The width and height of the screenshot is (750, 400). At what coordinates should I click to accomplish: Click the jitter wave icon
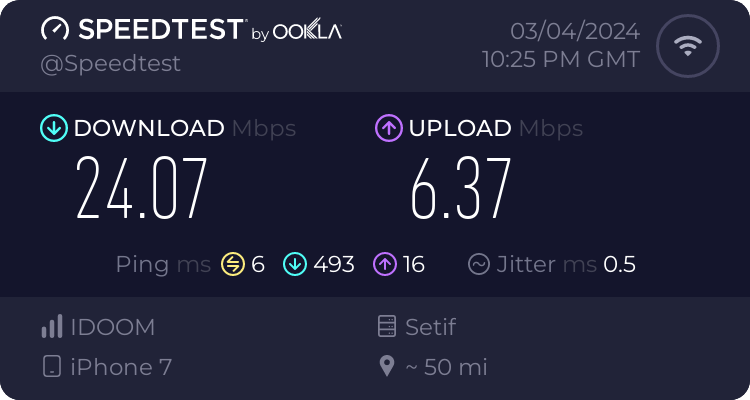(x=479, y=264)
